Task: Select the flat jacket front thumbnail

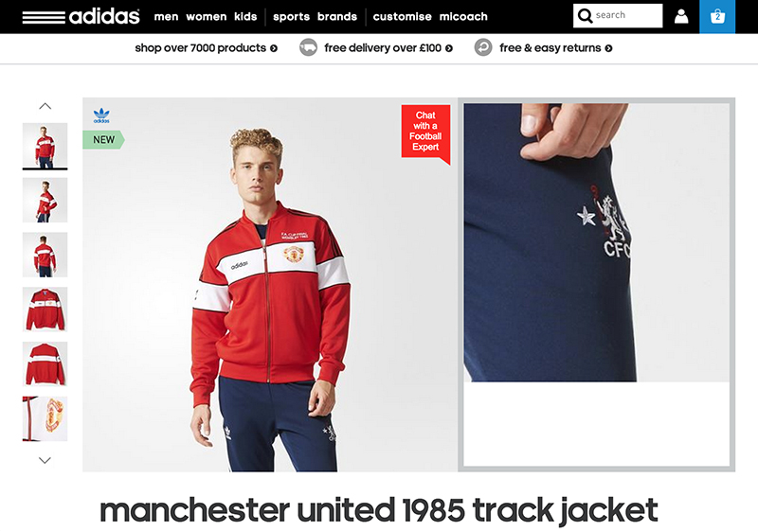Action: (45, 309)
